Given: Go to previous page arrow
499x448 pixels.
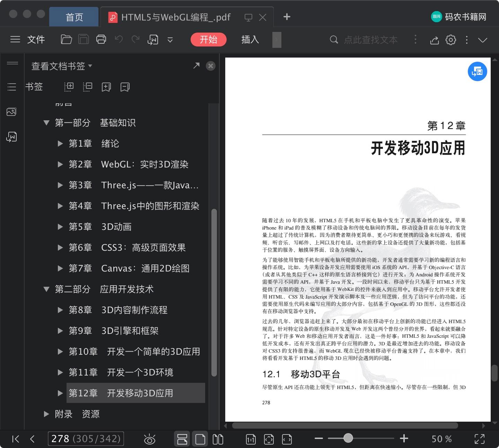Looking at the screenshot, I should [32, 439].
